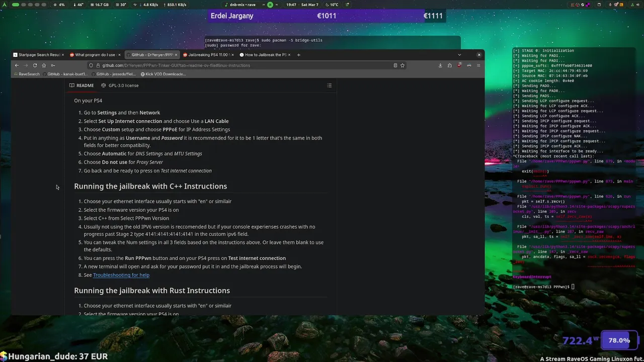The width and height of the screenshot is (644, 362).
Task: Open GitHub - kanak-buet bookmark
Action: pyautogui.click(x=64, y=74)
